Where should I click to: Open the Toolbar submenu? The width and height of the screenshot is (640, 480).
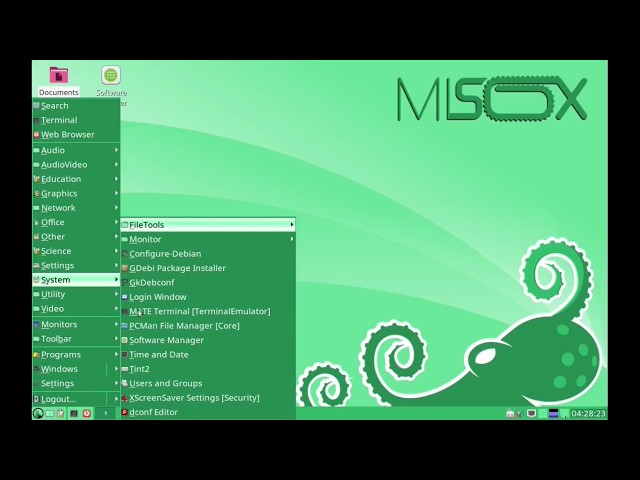76,339
